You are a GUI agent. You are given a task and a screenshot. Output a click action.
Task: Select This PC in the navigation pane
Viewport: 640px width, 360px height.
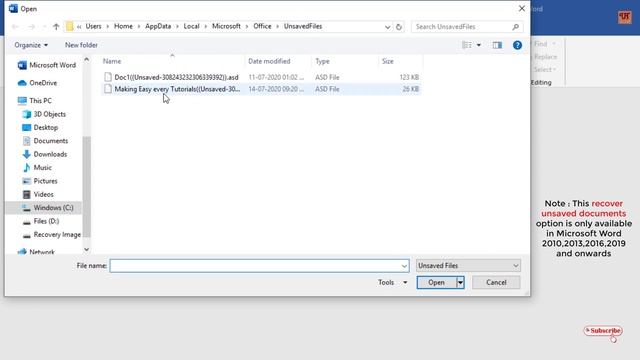pos(34,100)
